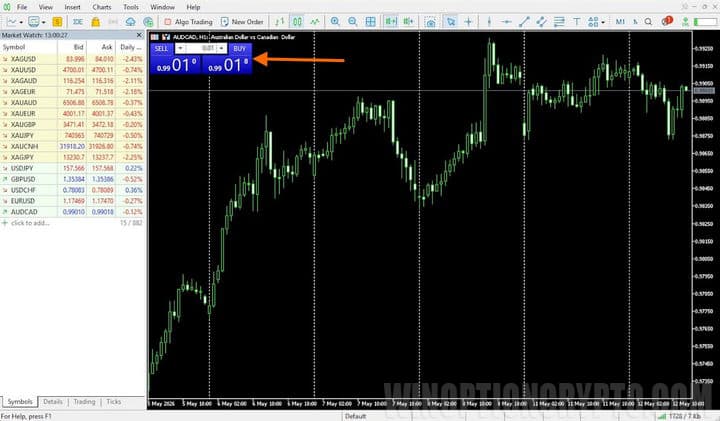This screenshot has height=421, width=720.
Task: Click the M1 timeframe button
Action: click(620, 22)
